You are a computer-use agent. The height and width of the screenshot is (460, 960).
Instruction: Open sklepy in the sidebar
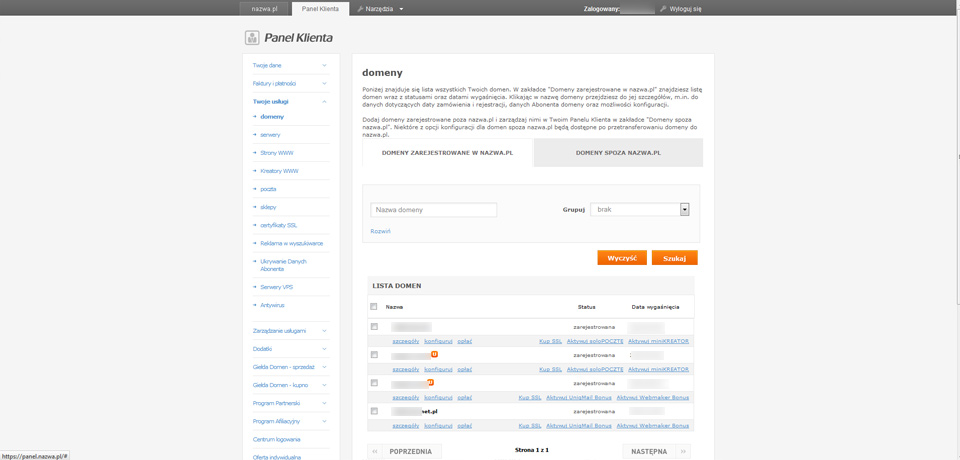click(268, 208)
